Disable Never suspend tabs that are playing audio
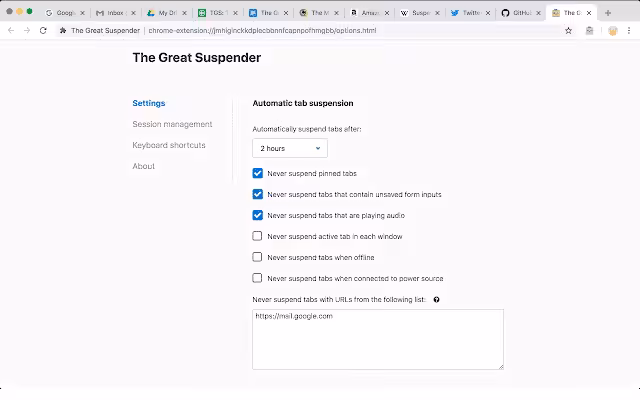The image size is (640, 400). tap(258, 215)
